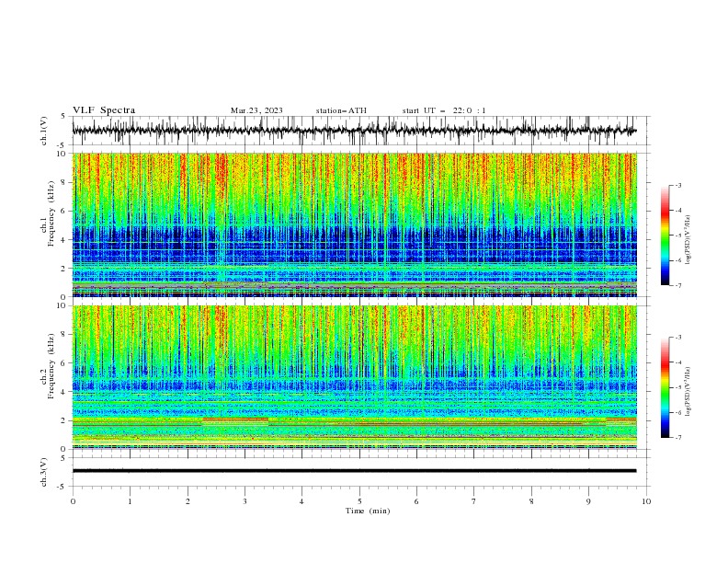
Task: Click the "10" tick on time axis
Action: pos(646,501)
